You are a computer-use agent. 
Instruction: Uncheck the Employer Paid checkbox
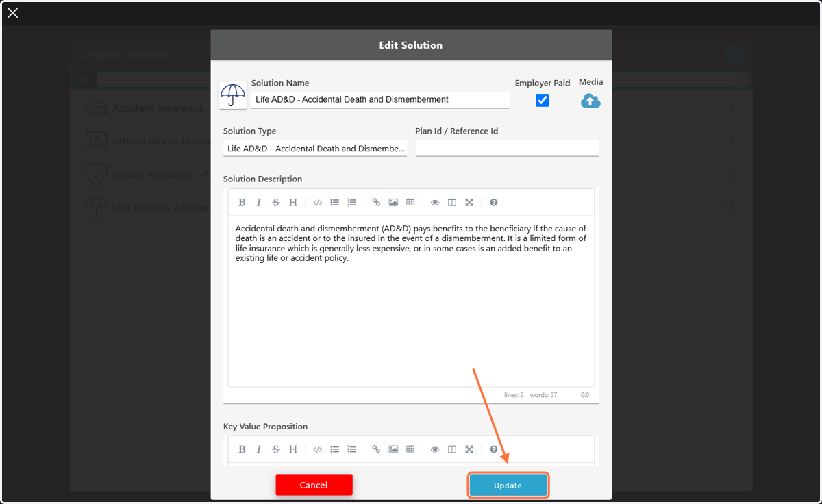543,100
